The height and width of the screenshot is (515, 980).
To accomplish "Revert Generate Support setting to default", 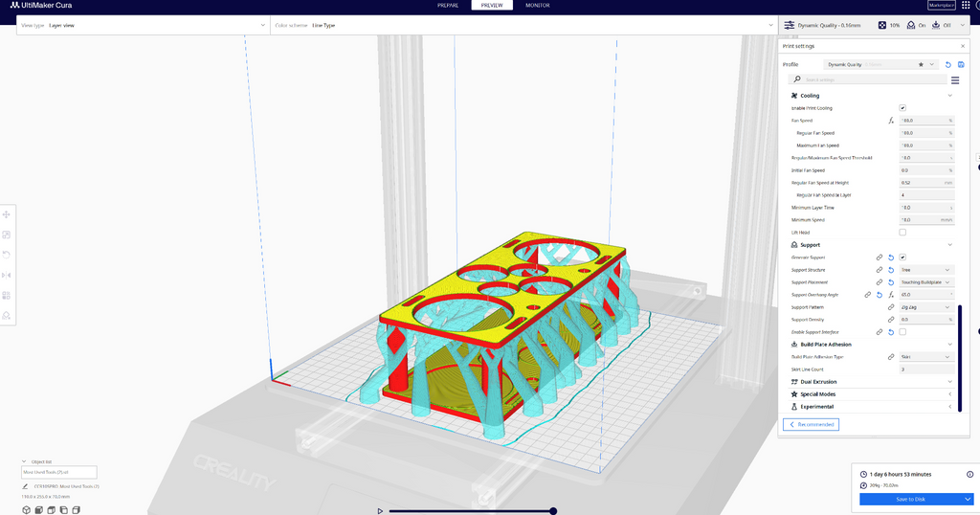I will 891,257.
